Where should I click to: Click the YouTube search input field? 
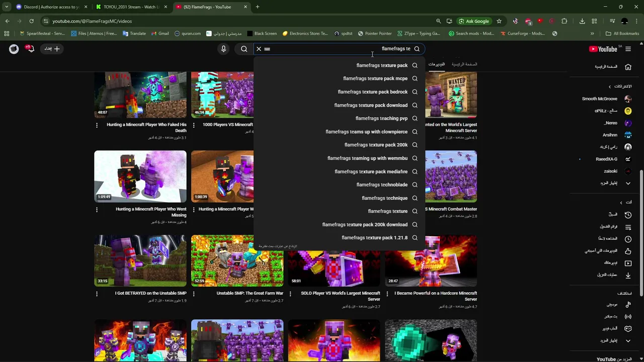point(340,49)
